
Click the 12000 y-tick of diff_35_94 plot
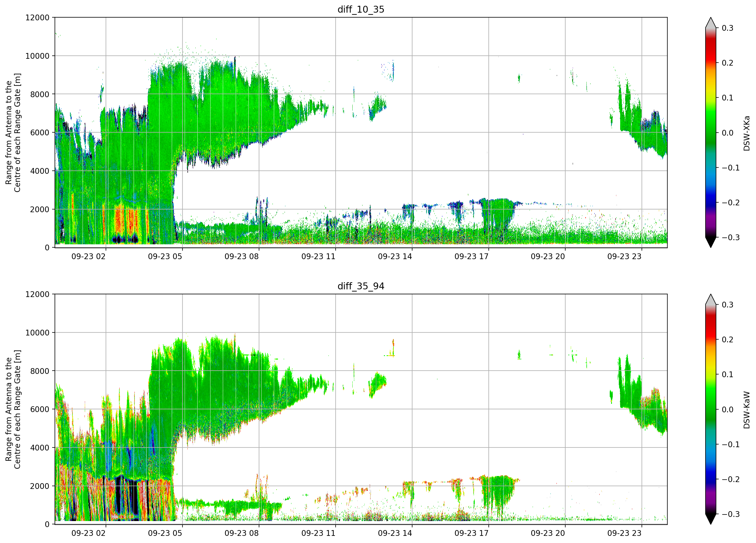(37, 295)
